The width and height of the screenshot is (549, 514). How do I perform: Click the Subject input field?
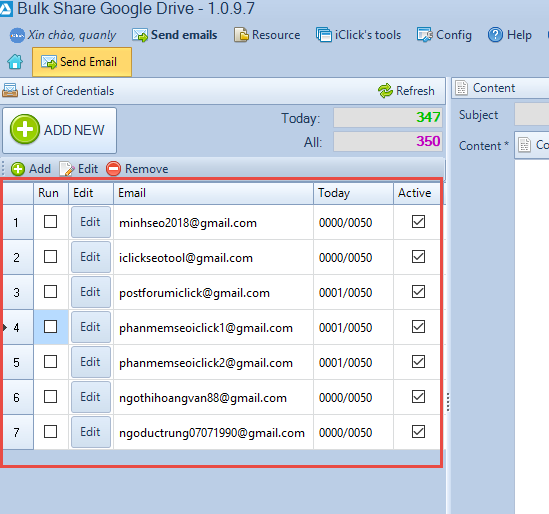(531, 114)
